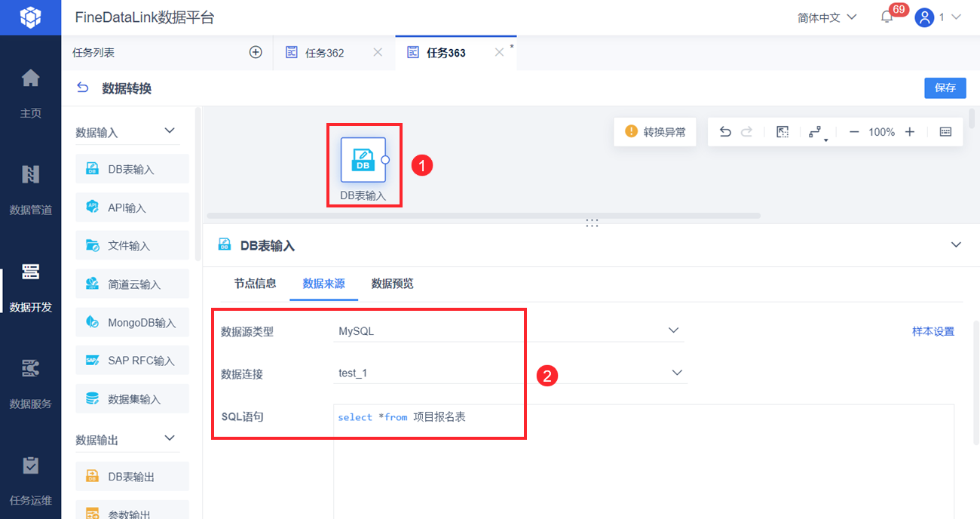The height and width of the screenshot is (519, 980).
Task: Click the 任务列表 label
Action: (x=93, y=53)
